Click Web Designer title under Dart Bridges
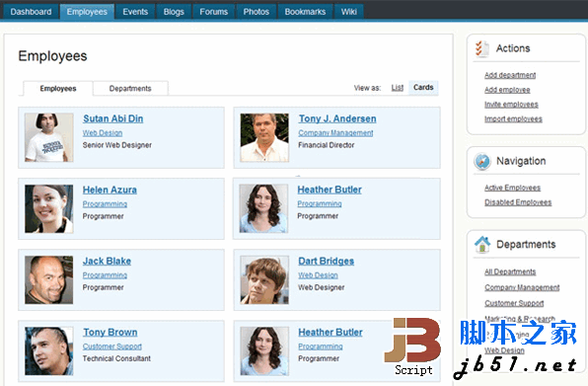 [322, 287]
